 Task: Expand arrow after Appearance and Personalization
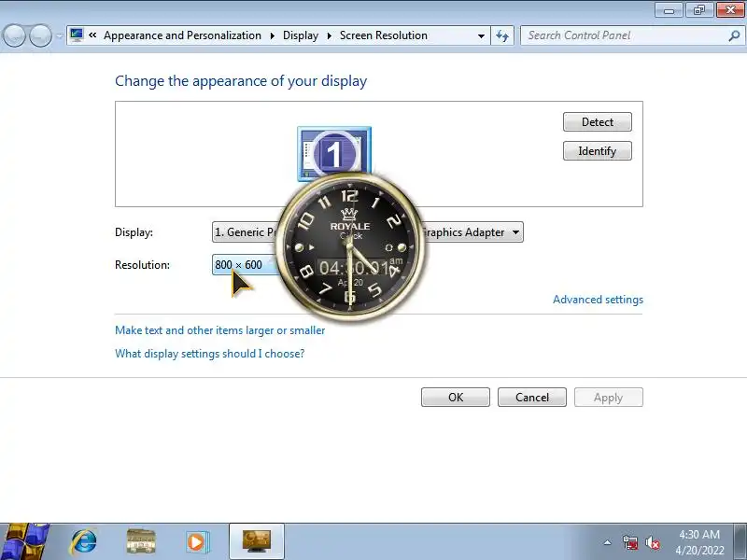tap(272, 35)
